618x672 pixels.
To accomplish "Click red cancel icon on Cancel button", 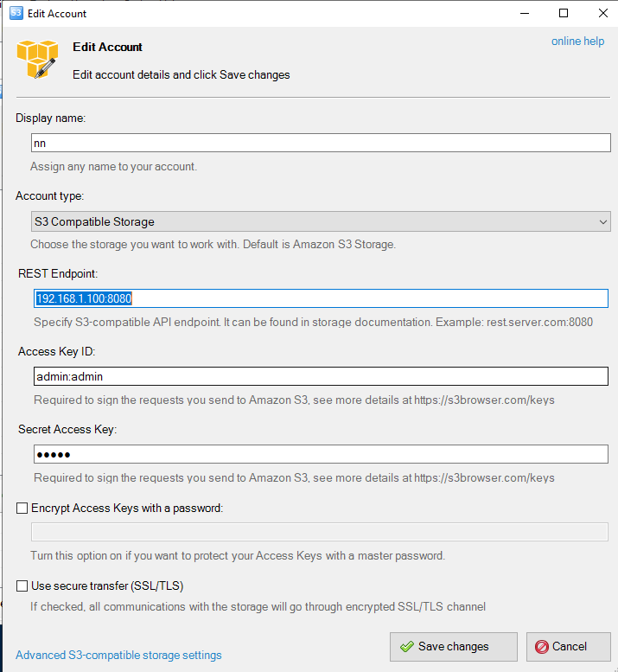I will pos(542,647).
